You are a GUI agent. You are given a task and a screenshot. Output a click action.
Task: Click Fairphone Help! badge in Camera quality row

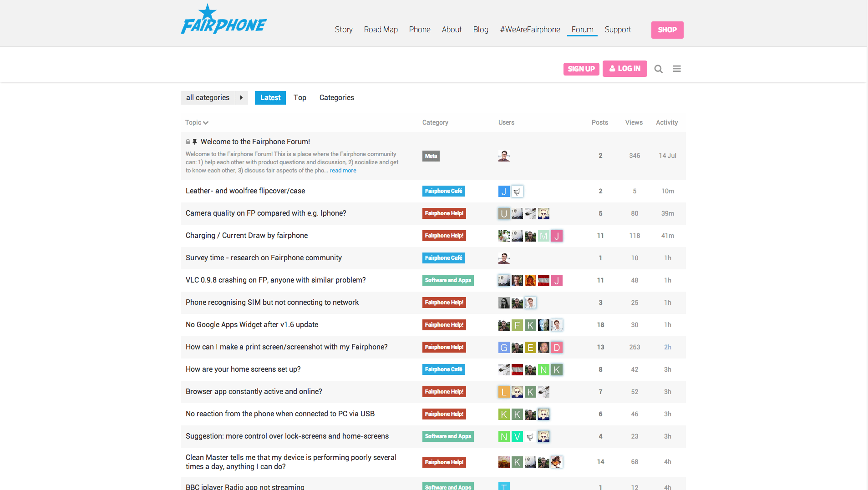(444, 213)
